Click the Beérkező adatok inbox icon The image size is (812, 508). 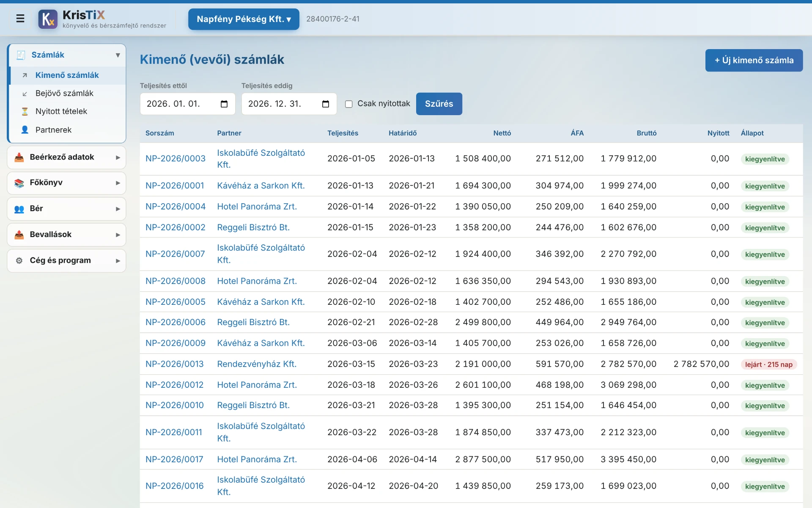coord(19,157)
